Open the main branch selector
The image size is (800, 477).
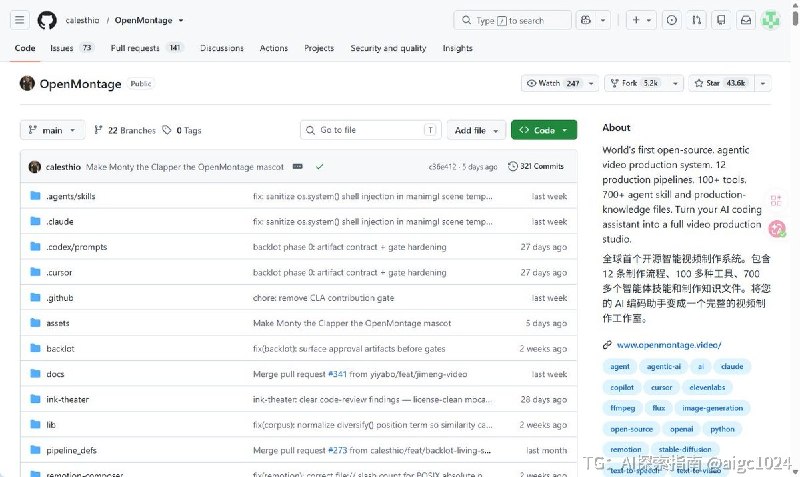coord(52,130)
